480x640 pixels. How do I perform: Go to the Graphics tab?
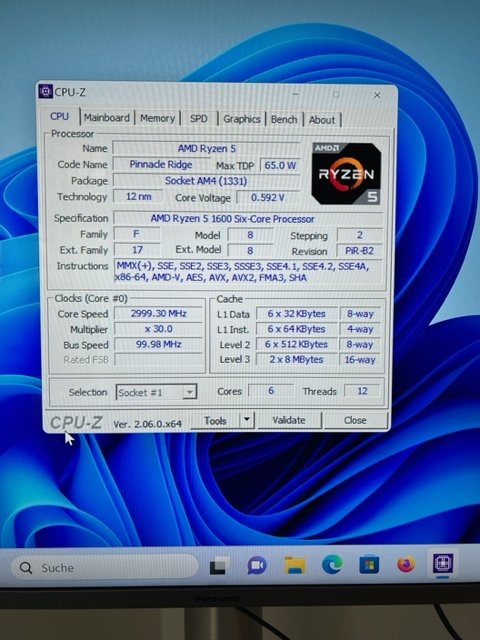click(x=242, y=119)
